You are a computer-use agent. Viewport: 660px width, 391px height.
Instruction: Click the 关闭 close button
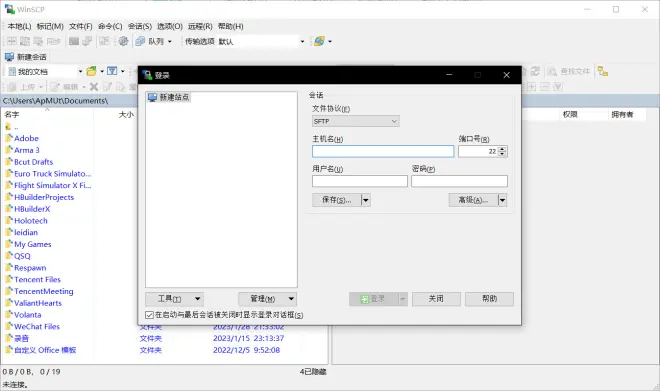[436, 299]
